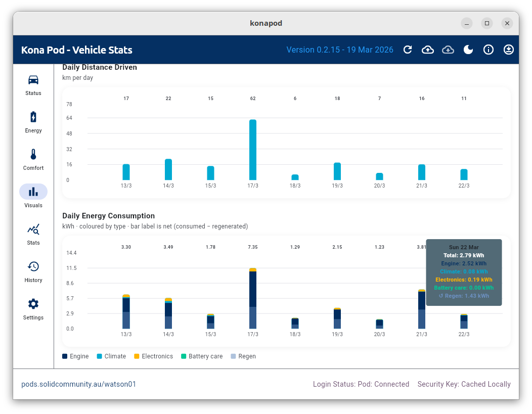Click the cloud upload icon
This screenshot has height=414, width=532.
tap(428, 50)
